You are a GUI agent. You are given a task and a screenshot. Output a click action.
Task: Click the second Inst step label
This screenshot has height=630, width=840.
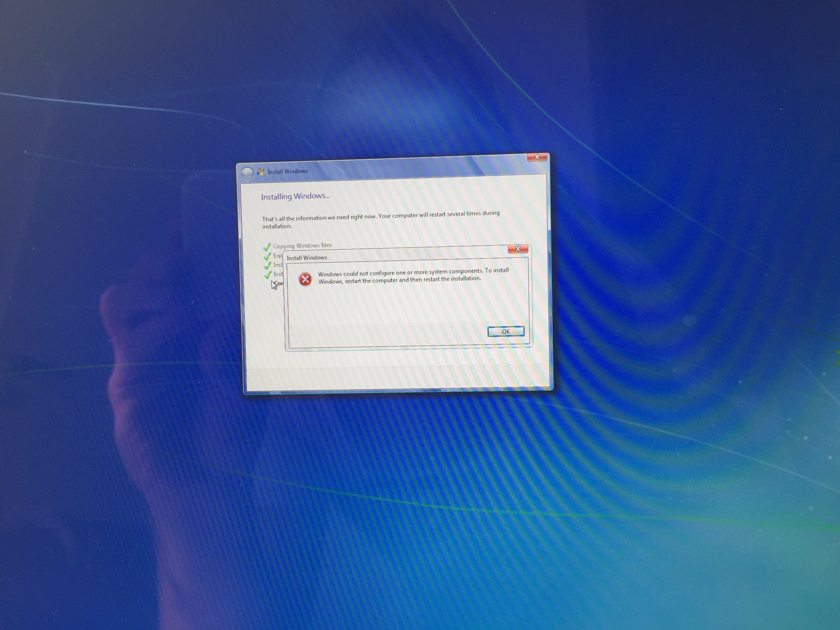(x=278, y=274)
